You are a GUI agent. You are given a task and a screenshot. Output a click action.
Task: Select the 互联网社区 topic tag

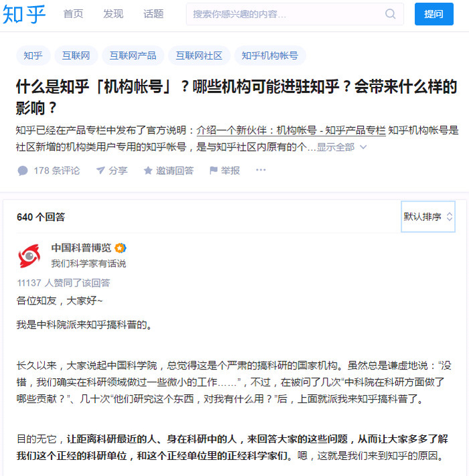tap(199, 56)
